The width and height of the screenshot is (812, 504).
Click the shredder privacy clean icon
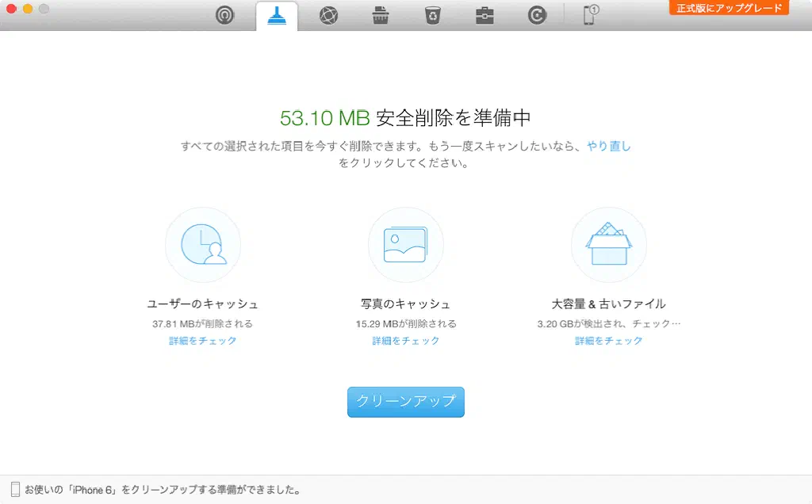point(381,16)
